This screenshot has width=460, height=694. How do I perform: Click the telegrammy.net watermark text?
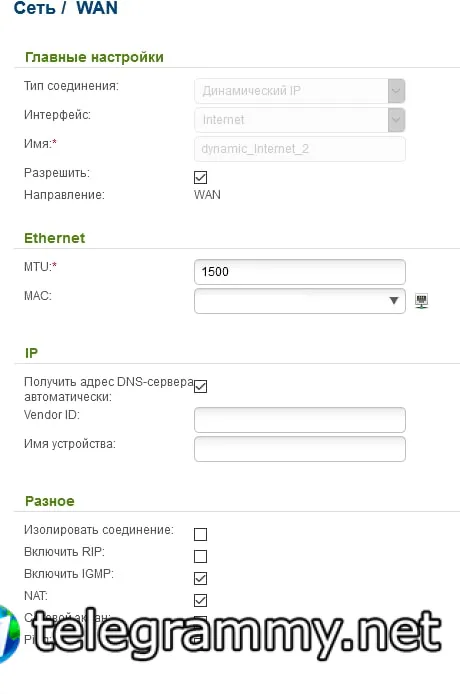237,634
